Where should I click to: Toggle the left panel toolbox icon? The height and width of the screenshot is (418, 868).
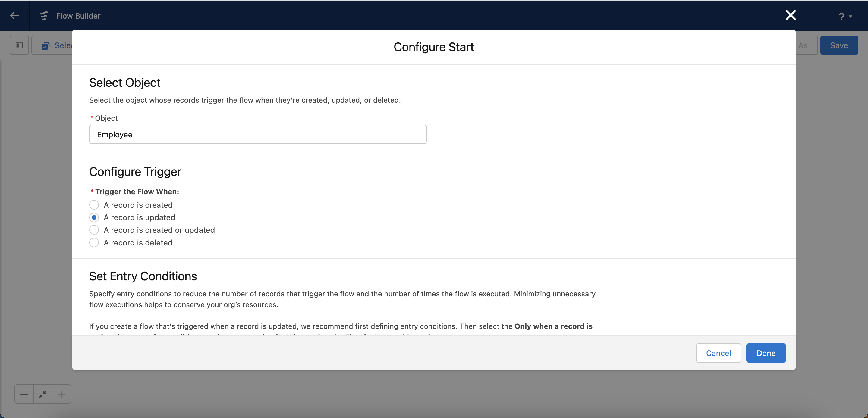click(x=19, y=45)
